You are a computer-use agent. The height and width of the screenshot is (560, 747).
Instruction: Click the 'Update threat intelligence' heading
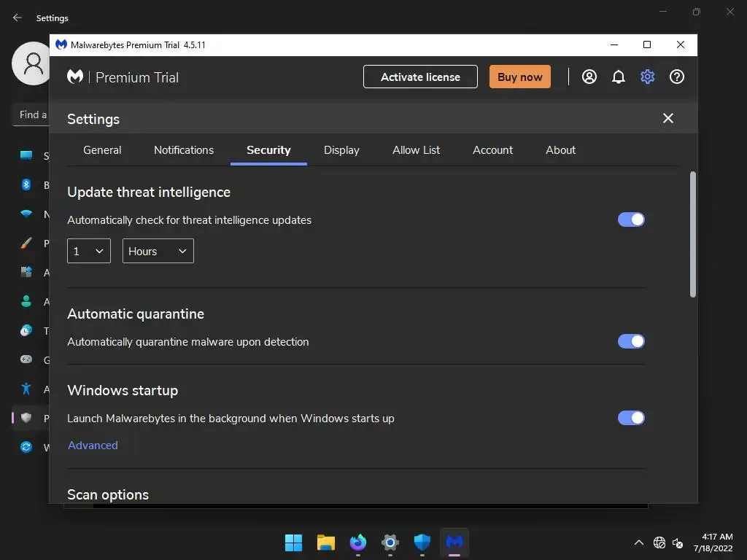point(149,192)
